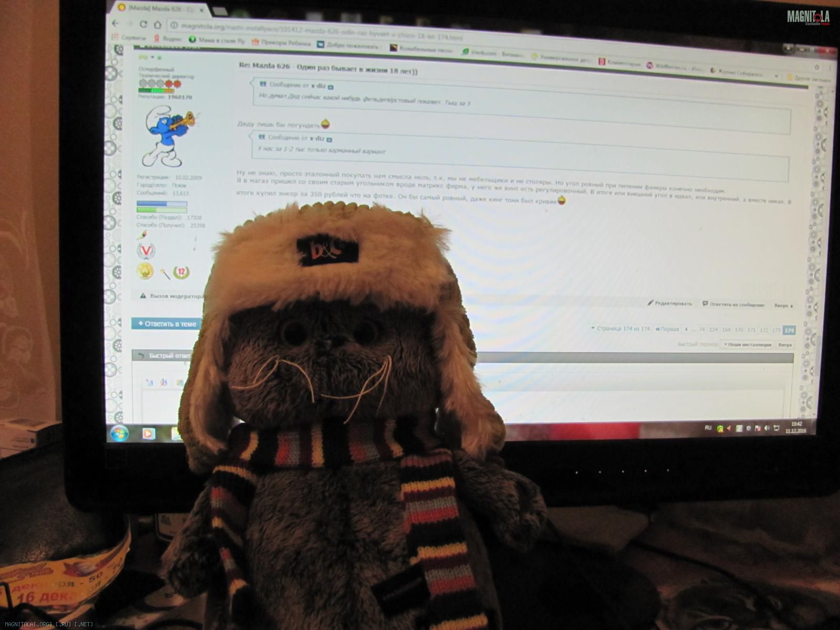Click the second font formatting icon in editor
The width and height of the screenshot is (840, 630).
(163, 382)
